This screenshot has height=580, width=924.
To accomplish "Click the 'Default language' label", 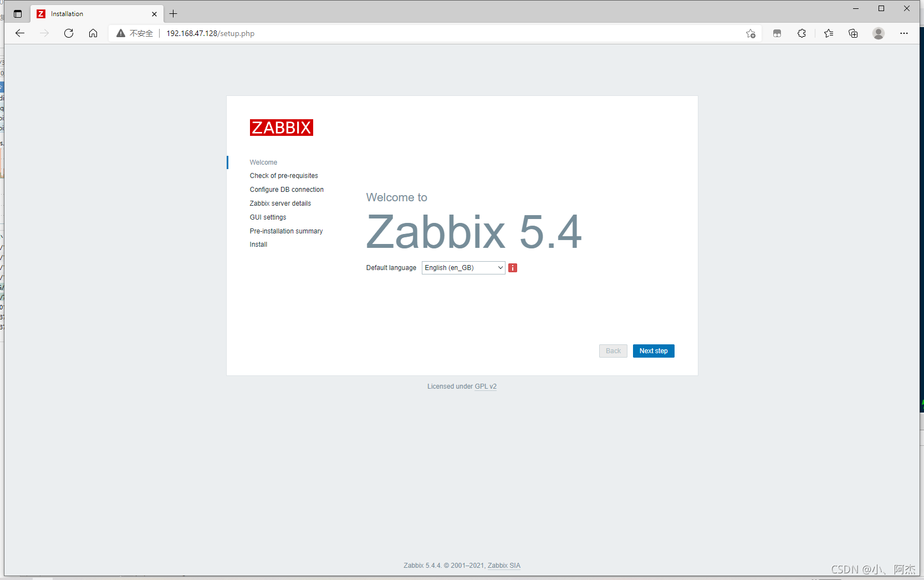I will click(391, 268).
